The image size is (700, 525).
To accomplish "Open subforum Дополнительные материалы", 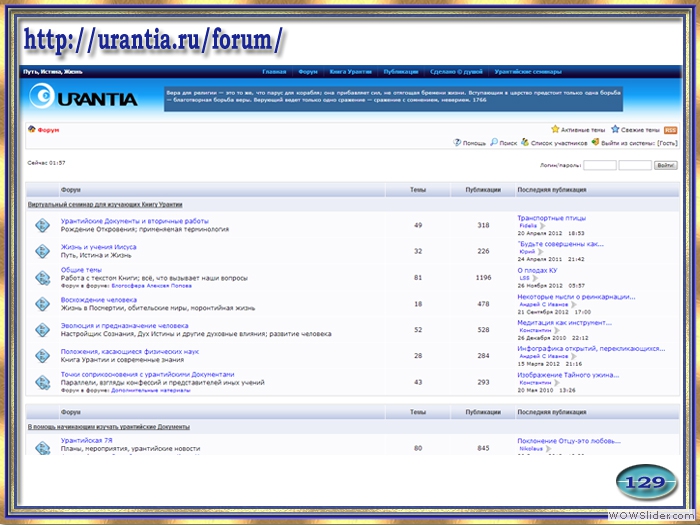I will [150, 390].
